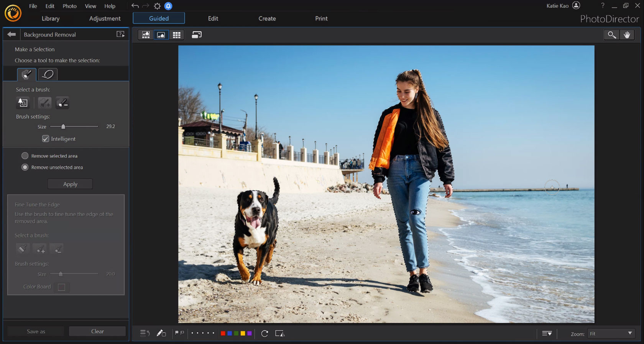Screen dimensions: 644x344
Task: Switch to thumbnail grid view mode
Action: tap(176, 35)
